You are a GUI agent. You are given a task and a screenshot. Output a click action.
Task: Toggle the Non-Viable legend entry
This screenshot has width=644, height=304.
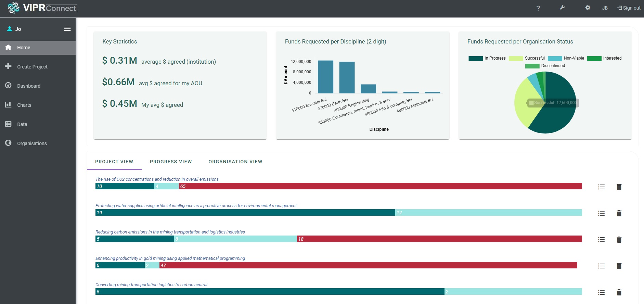pos(566,58)
